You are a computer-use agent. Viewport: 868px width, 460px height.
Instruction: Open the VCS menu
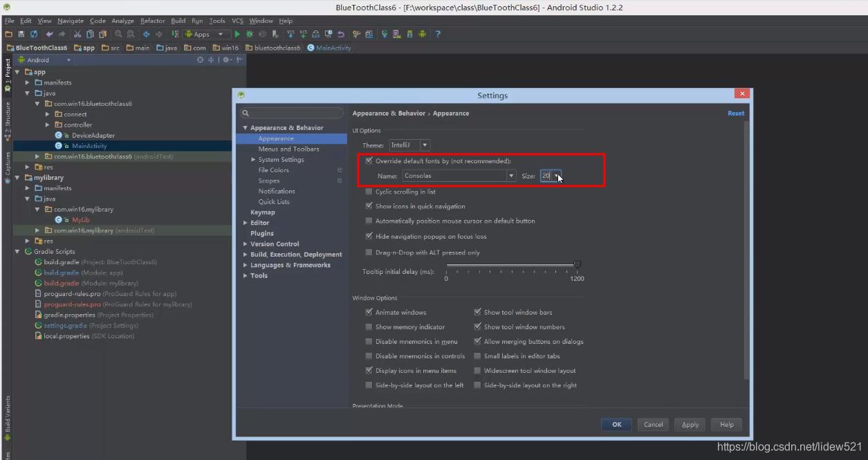(x=237, y=20)
